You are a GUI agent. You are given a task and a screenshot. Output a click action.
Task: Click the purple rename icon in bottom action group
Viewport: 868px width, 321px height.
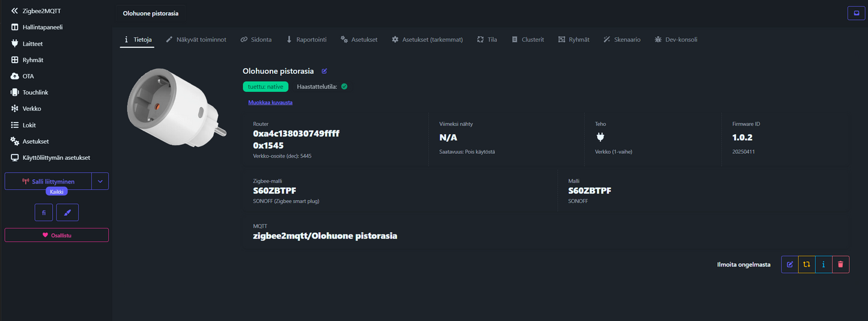coord(790,264)
